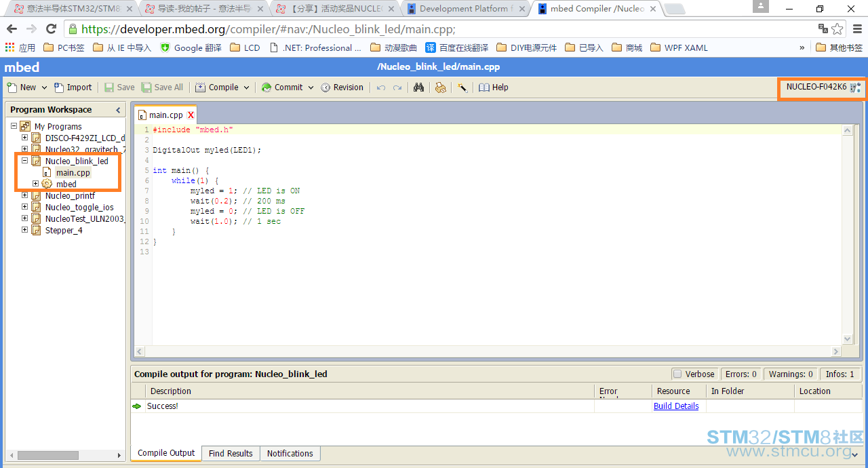Click the Errors: 0 filter button
The height and width of the screenshot is (468, 868).
click(741, 374)
